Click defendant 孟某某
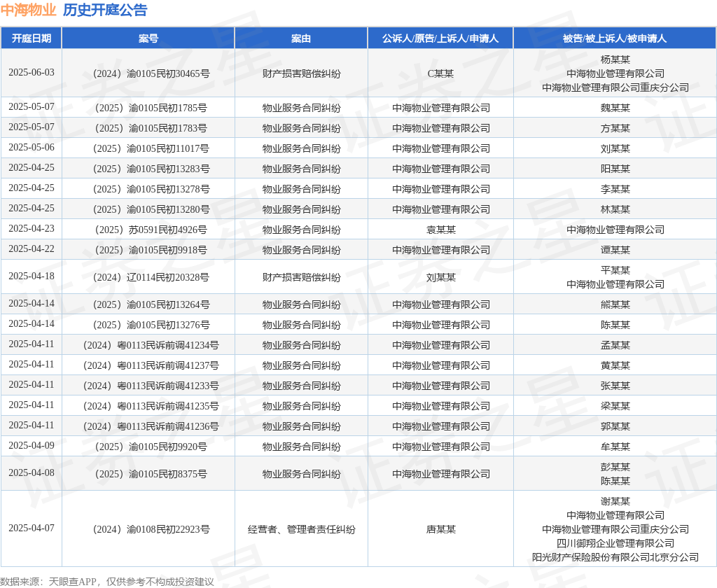Image resolution: width=717 pixels, height=588 pixels. [x=615, y=345]
